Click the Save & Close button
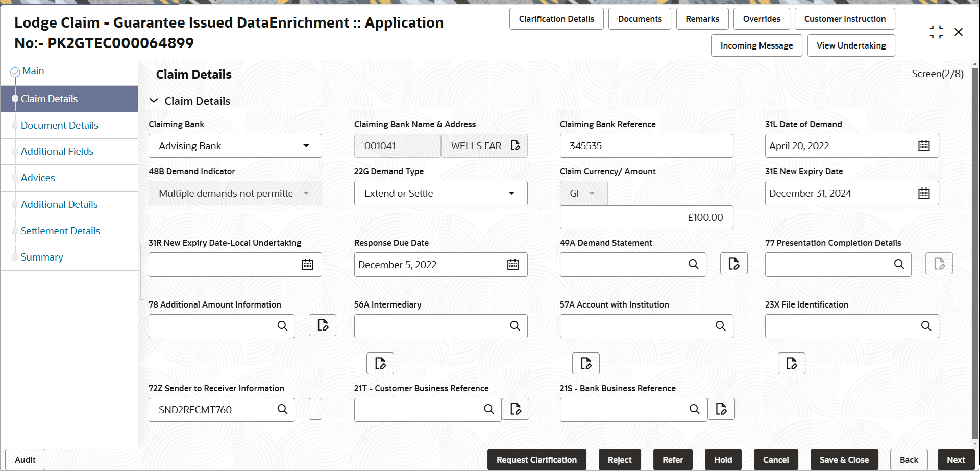The width and height of the screenshot is (980, 471). tap(844, 460)
